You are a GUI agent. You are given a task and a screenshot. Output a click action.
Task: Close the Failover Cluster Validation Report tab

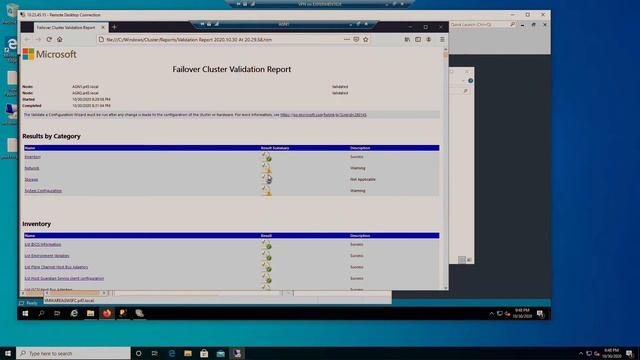pos(103,27)
